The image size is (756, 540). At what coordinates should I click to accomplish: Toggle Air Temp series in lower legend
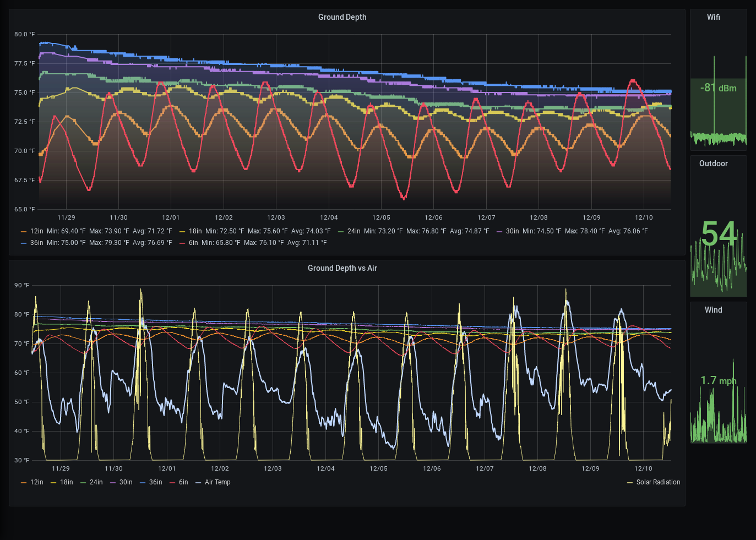point(217,482)
